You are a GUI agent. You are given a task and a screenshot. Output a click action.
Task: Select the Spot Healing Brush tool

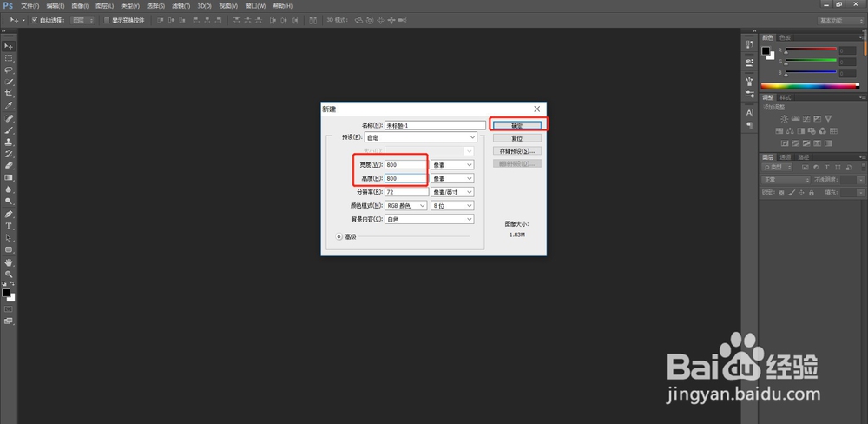pos(9,119)
